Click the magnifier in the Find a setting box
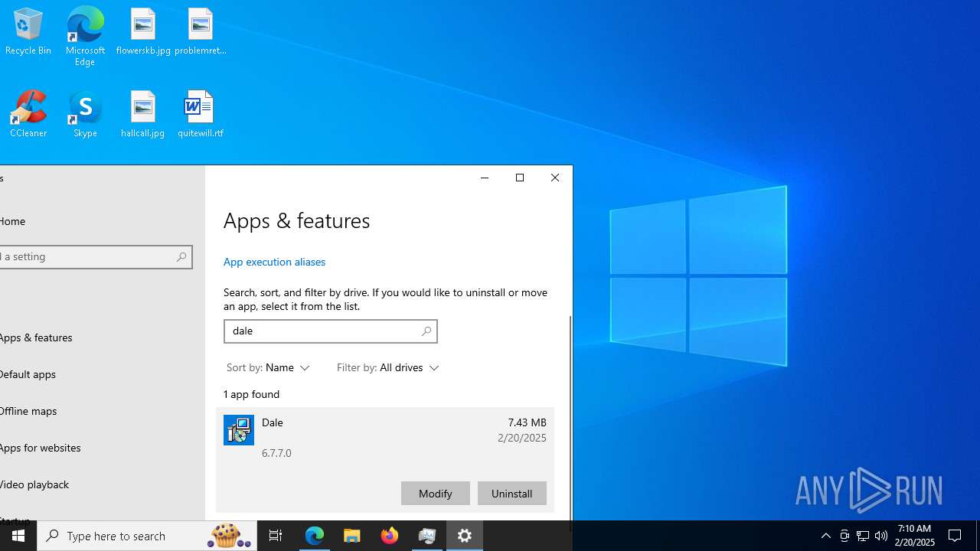This screenshot has height=551, width=980. click(181, 257)
